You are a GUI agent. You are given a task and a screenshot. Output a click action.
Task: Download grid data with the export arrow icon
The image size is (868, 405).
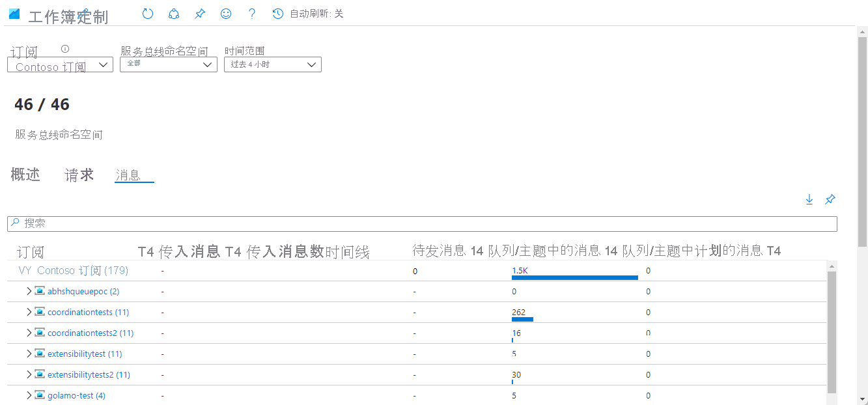click(809, 200)
